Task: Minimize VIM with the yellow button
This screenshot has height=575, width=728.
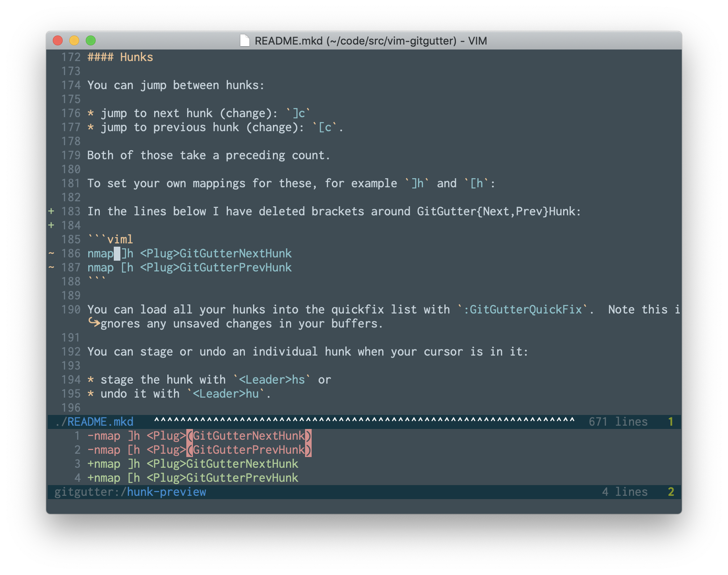Action: click(74, 41)
